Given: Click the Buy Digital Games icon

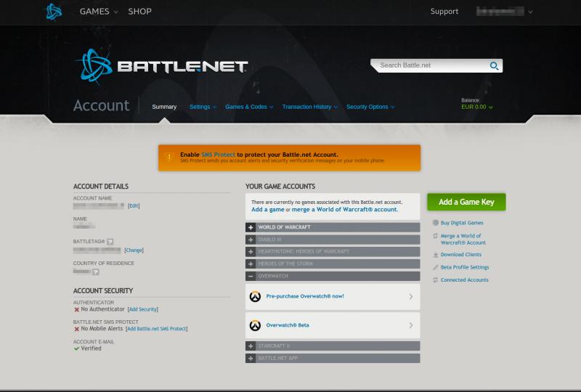Looking at the screenshot, I should tap(435, 223).
